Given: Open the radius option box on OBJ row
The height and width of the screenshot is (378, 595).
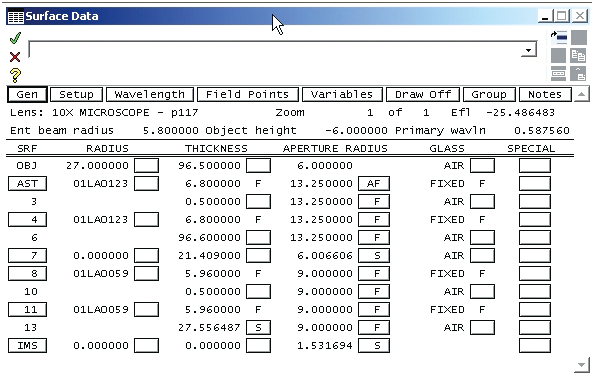Looking at the screenshot, I should click(146, 166).
